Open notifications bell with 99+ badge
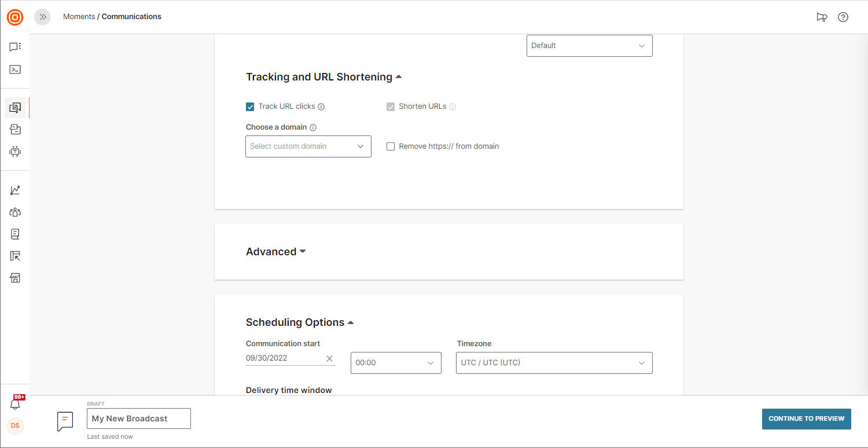Screen dimensions: 868x448 pyautogui.click(x=16, y=403)
